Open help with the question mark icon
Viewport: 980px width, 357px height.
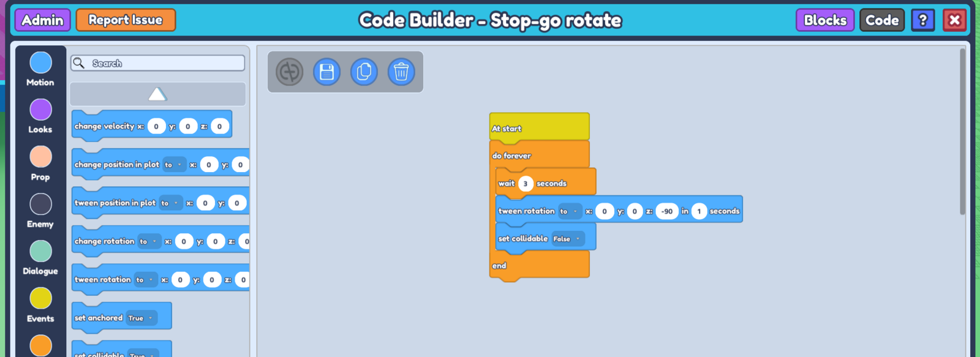coord(922,20)
